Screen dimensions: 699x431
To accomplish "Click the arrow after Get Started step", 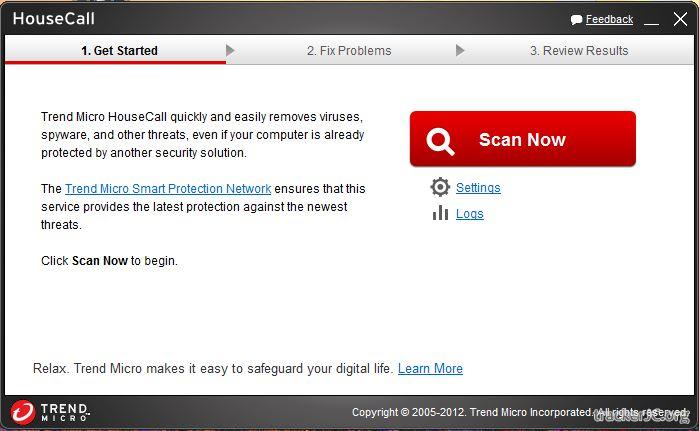I will (230, 50).
